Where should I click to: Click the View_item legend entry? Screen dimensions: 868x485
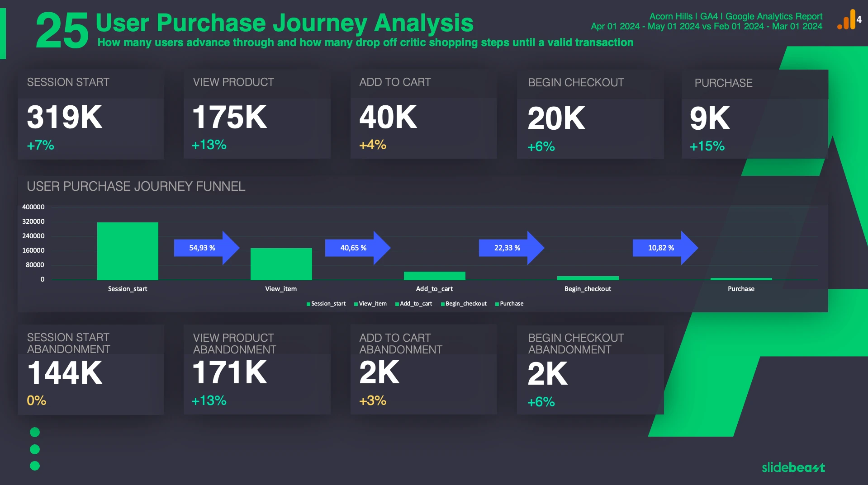(370, 304)
